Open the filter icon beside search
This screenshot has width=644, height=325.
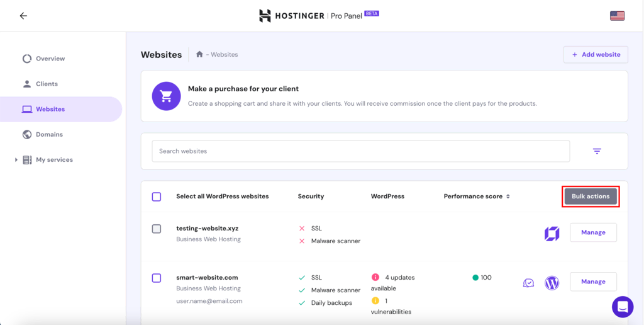coord(597,151)
